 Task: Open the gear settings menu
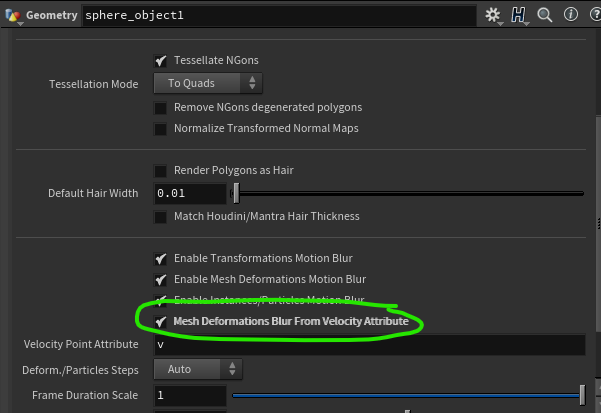[x=492, y=16]
